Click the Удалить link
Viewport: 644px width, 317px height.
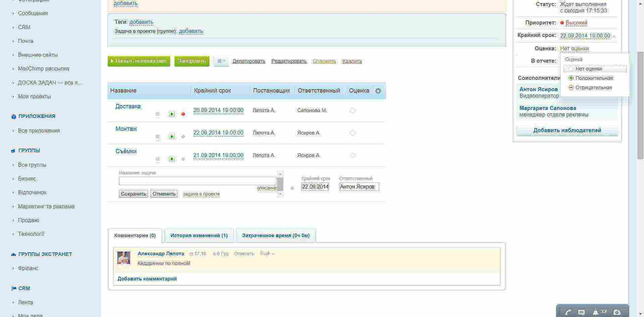(x=352, y=61)
